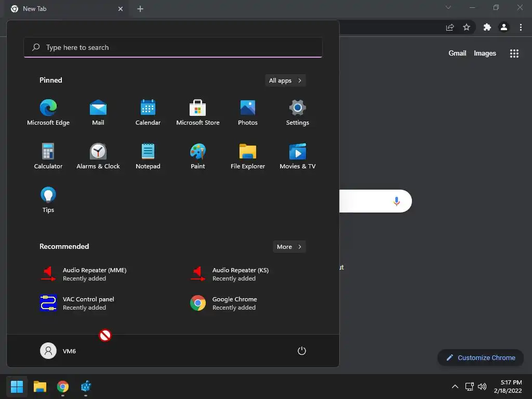Open the clock and date flyout
The height and width of the screenshot is (399, 532).
coord(508,387)
